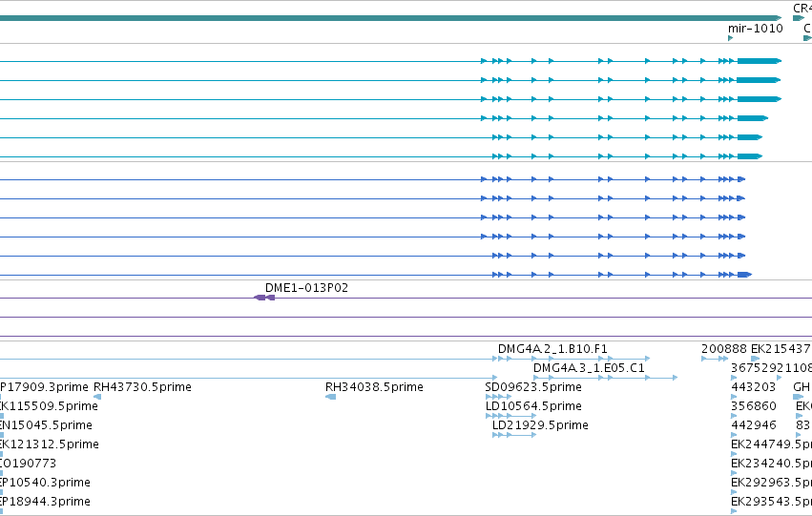The height and width of the screenshot is (516, 812).
Task: Select the RH43730.5prime arrow glyph
Action: pyautogui.click(x=97, y=397)
